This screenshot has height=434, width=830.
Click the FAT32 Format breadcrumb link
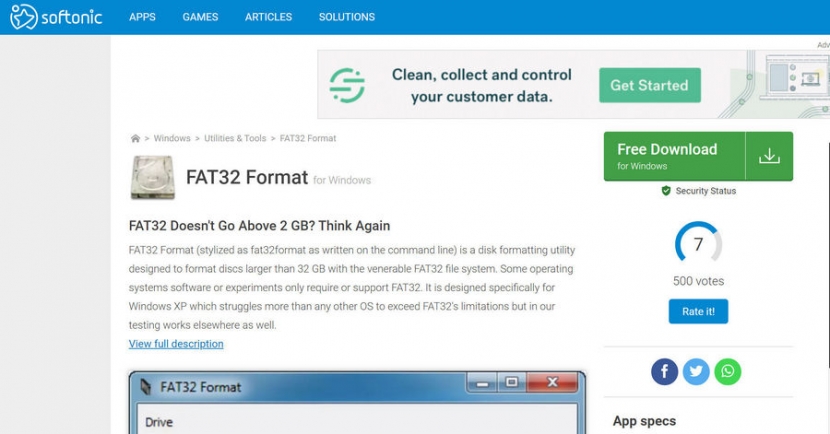(x=308, y=138)
